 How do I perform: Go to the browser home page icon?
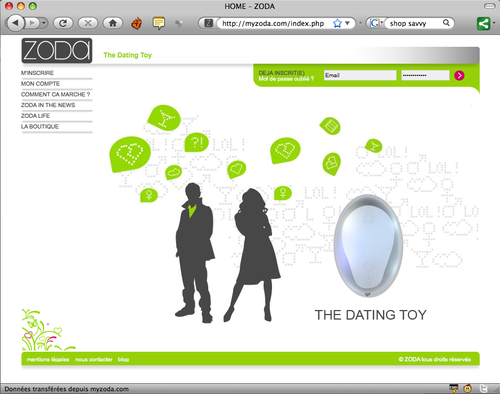point(113,23)
